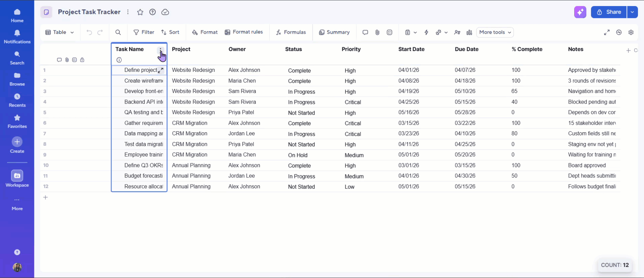The height and width of the screenshot is (278, 644).
Task: Open the Filter menu
Action: point(144,32)
